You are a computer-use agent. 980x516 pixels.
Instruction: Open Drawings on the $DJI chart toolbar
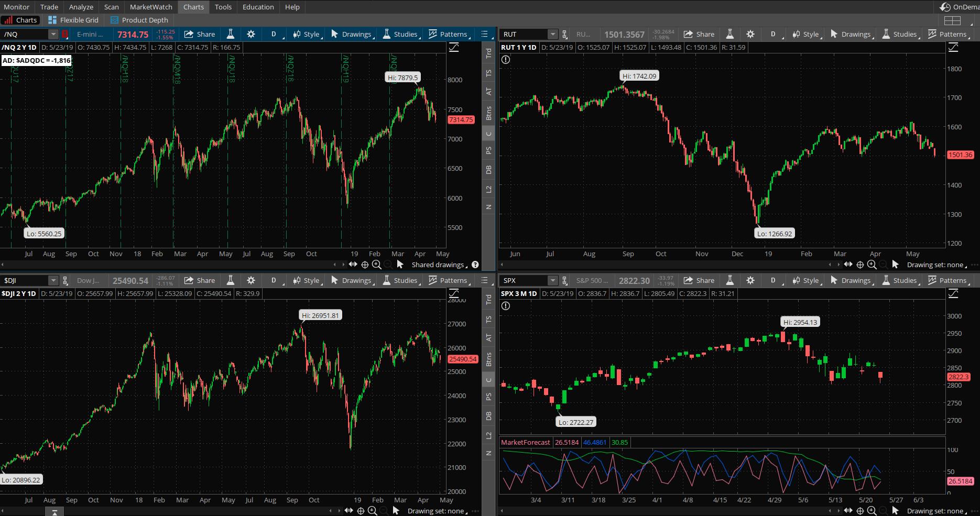click(x=351, y=280)
